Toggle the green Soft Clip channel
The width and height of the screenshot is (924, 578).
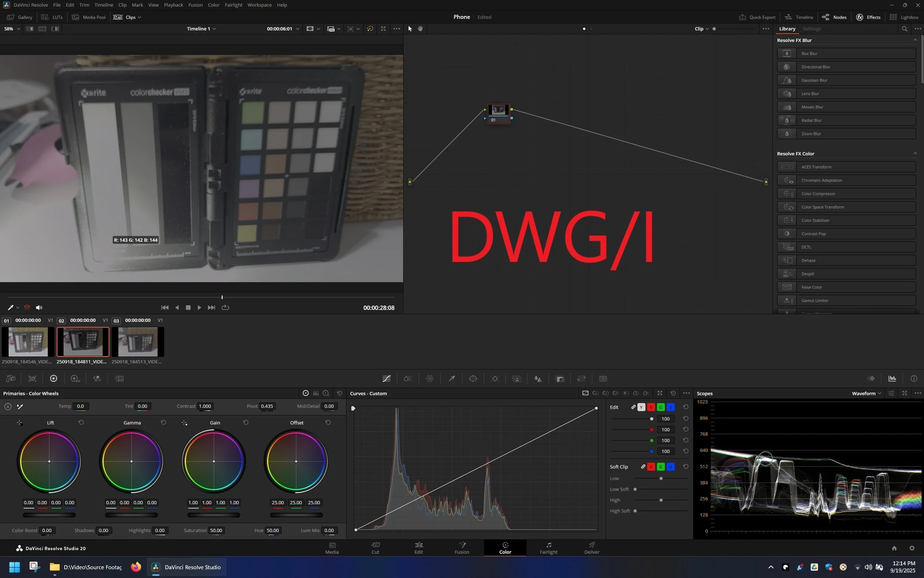click(x=660, y=467)
